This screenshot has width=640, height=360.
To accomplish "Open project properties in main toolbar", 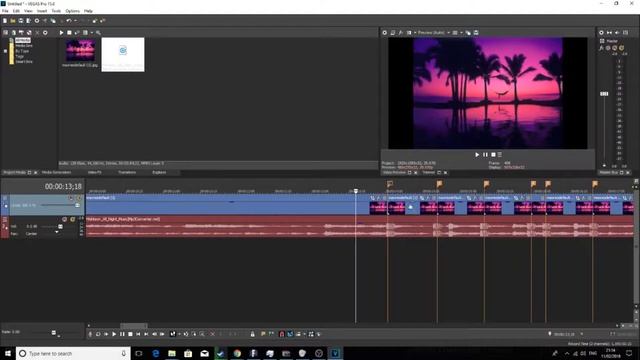I will point(37,21).
